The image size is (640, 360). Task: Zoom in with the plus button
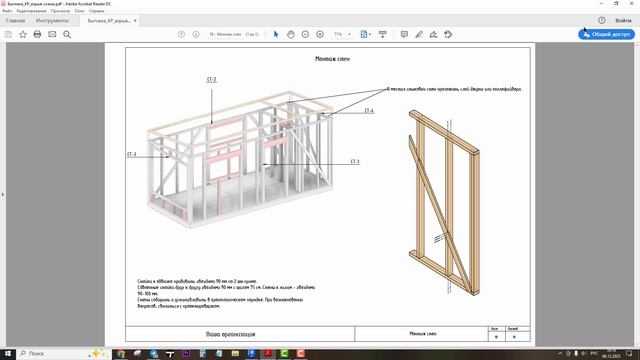point(320,34)
